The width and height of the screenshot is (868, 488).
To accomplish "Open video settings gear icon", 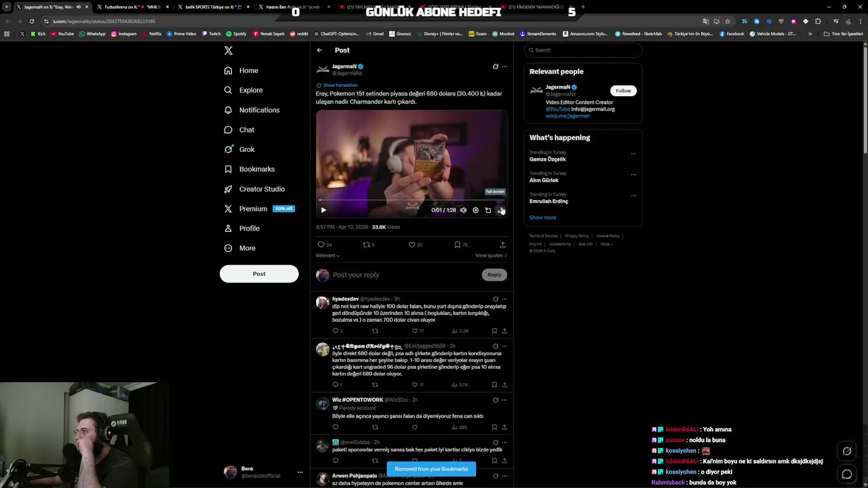I will point(475,210).
